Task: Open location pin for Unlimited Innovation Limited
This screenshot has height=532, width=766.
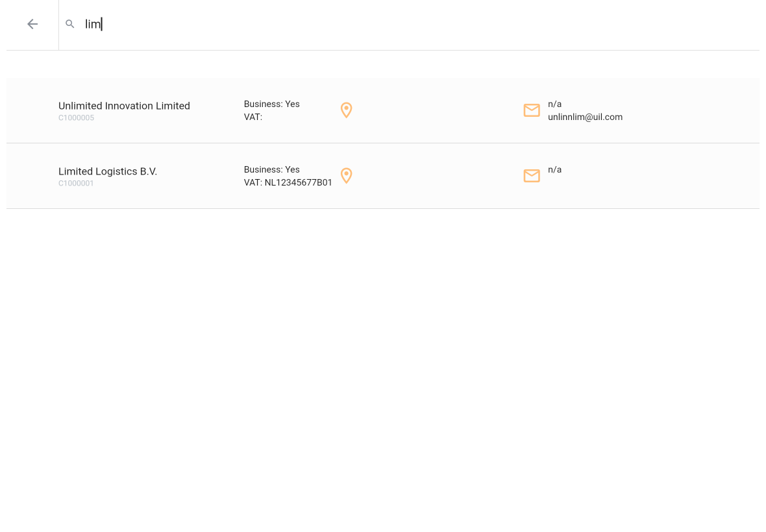Action: tap(347, 110)
